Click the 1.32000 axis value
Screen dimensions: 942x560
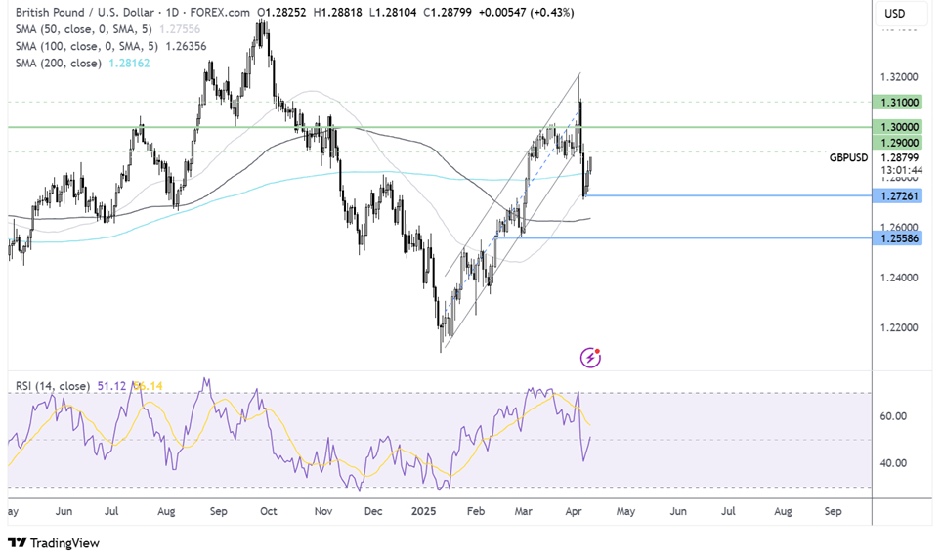pos(899,77)
